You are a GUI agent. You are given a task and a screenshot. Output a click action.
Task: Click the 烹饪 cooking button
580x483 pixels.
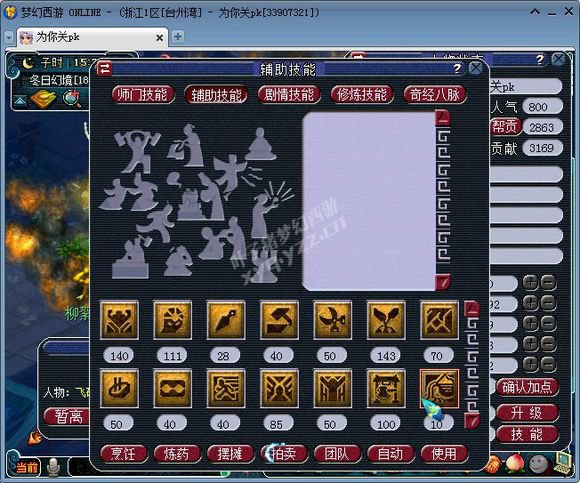124,453
